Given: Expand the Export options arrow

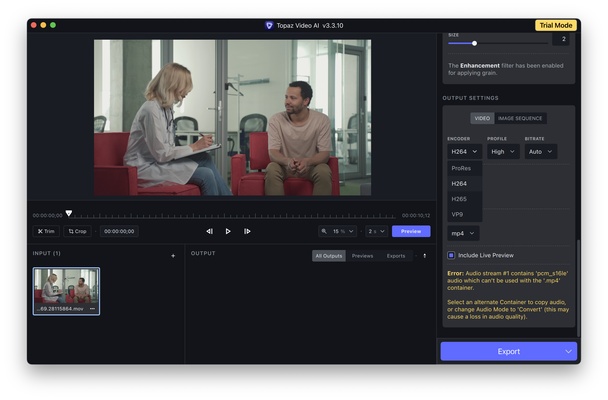Looking at the screenshot, I should 568,352.
